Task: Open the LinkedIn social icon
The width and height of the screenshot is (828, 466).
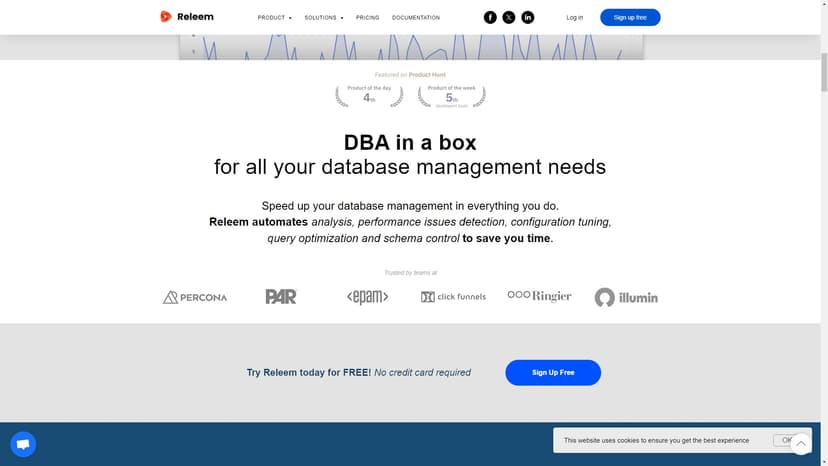Action: coord(528,17)
